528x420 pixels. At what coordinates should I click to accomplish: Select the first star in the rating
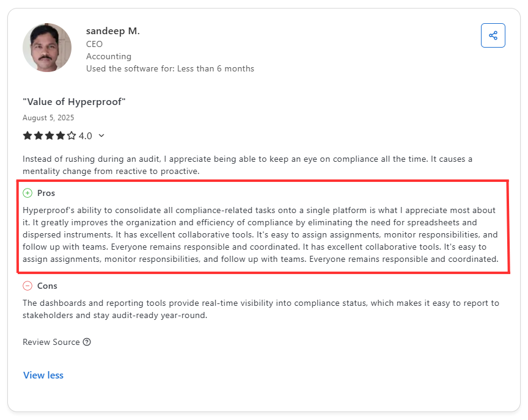point(27,136)
